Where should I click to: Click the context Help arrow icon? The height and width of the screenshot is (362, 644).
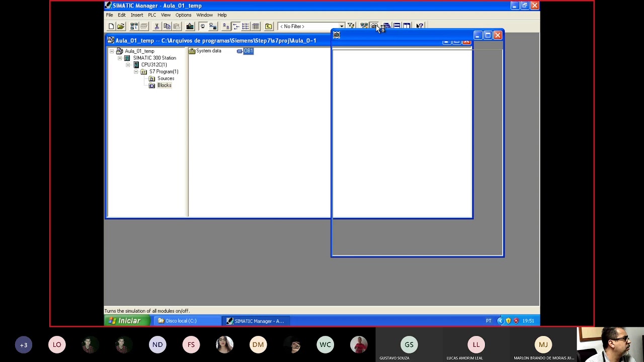(420, 26)
